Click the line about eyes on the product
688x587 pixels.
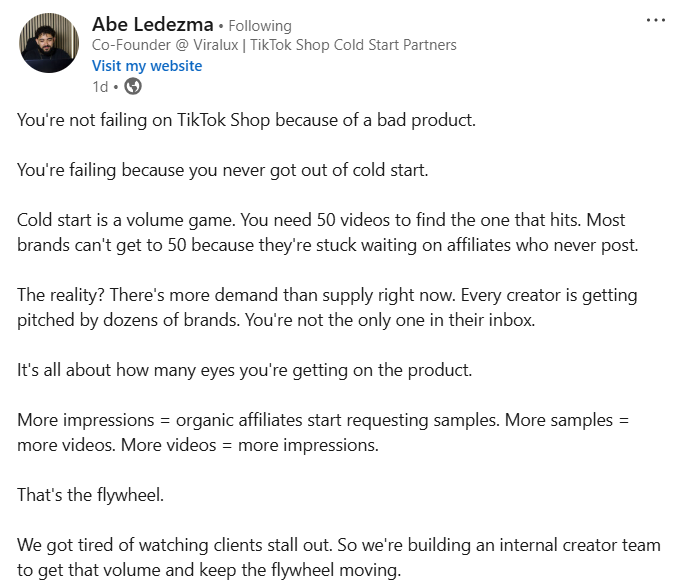(x=245, y=370)
